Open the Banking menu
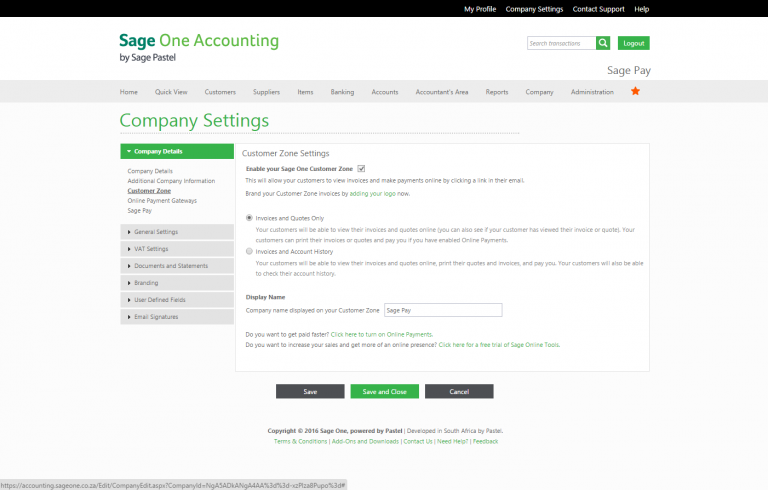This screenshot has height=490, width=768. 342,92
